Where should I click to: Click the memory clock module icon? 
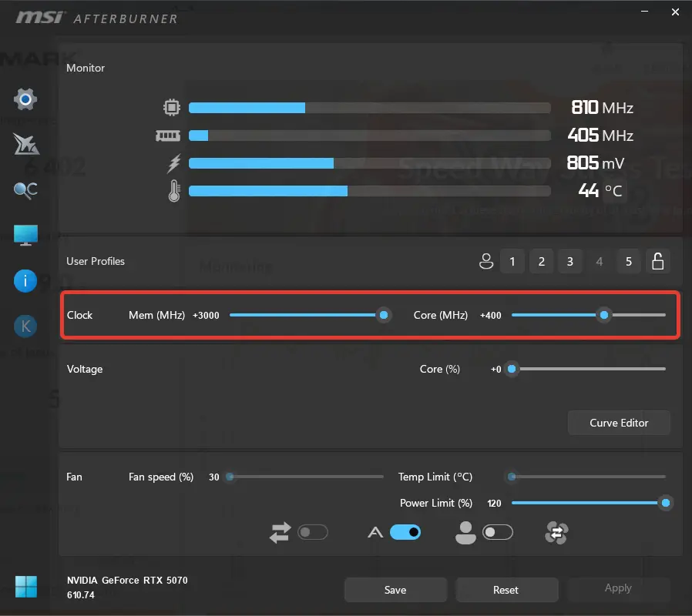point(168,136)
